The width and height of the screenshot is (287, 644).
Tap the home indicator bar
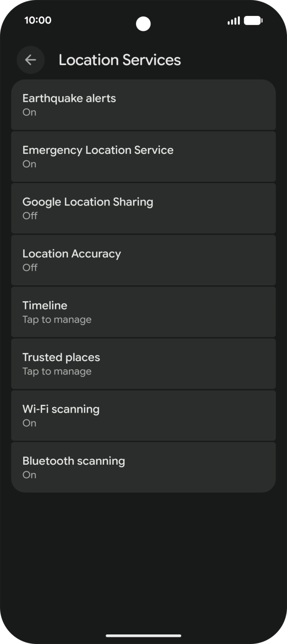pyautogui.click(x=143, y=635)
